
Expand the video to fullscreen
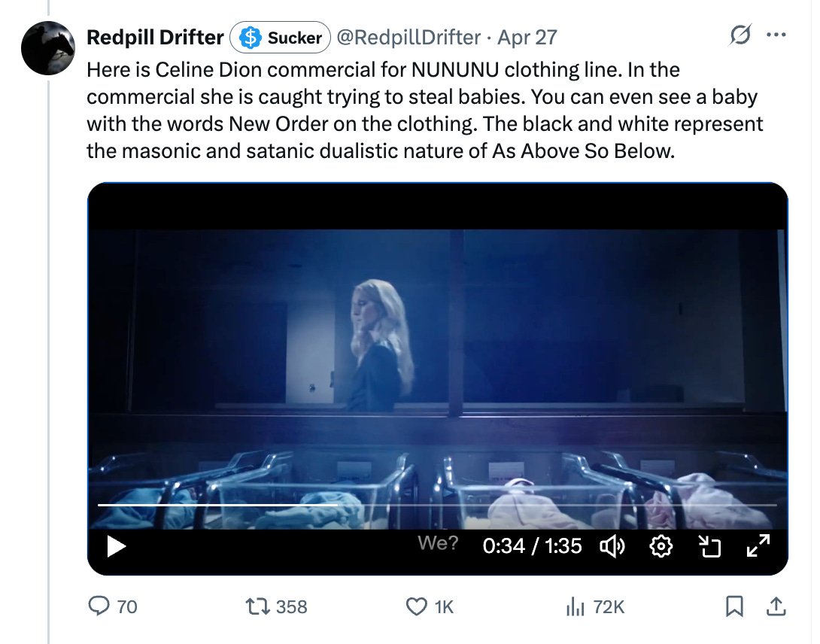[759, 546]
